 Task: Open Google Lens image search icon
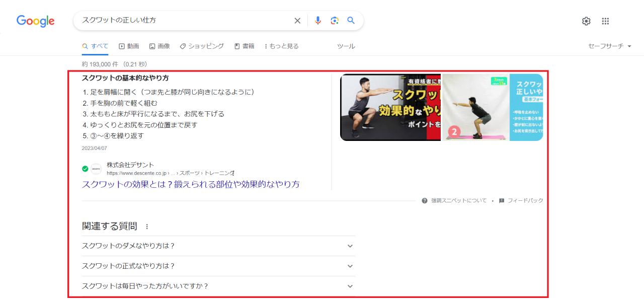[335, 21]
